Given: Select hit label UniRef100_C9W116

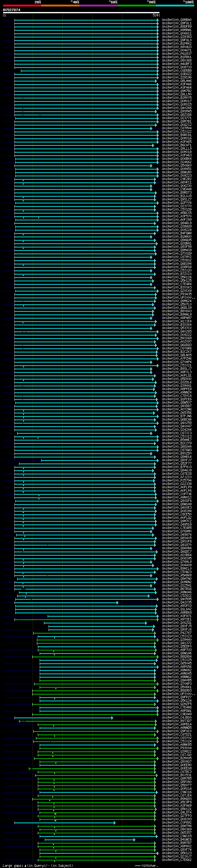Looking at the screenshot, I should click(176, 792).
